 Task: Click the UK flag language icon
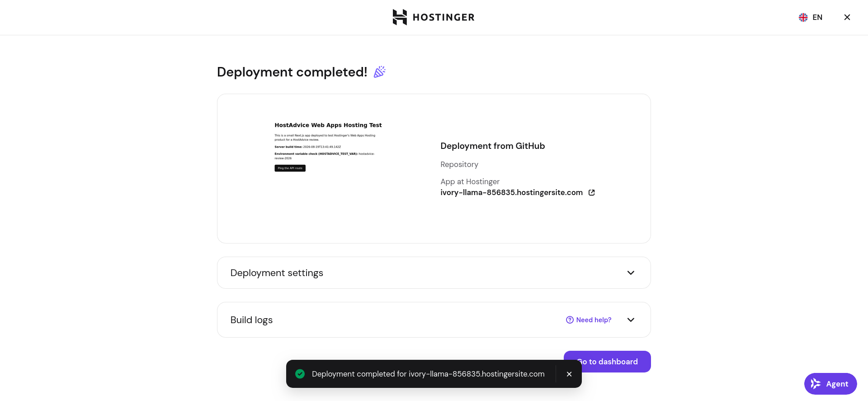(803, 17)
